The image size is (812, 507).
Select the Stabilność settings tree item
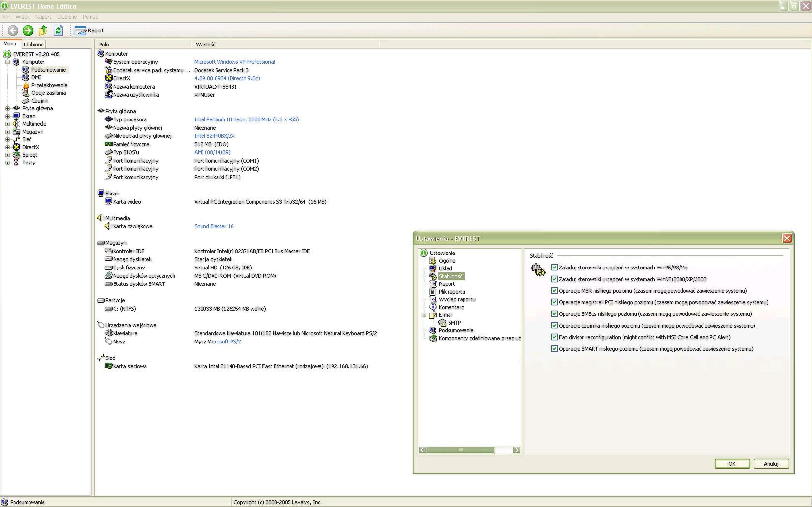[450, 276]
